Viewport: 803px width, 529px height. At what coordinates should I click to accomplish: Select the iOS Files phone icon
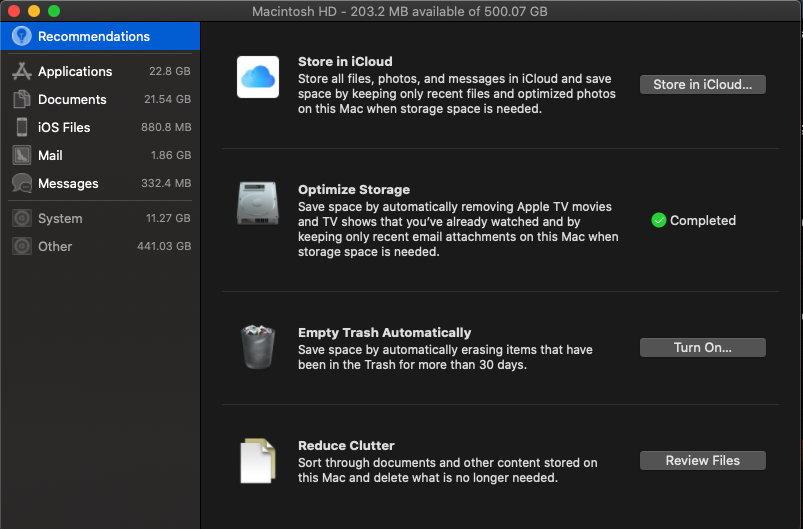21,127
